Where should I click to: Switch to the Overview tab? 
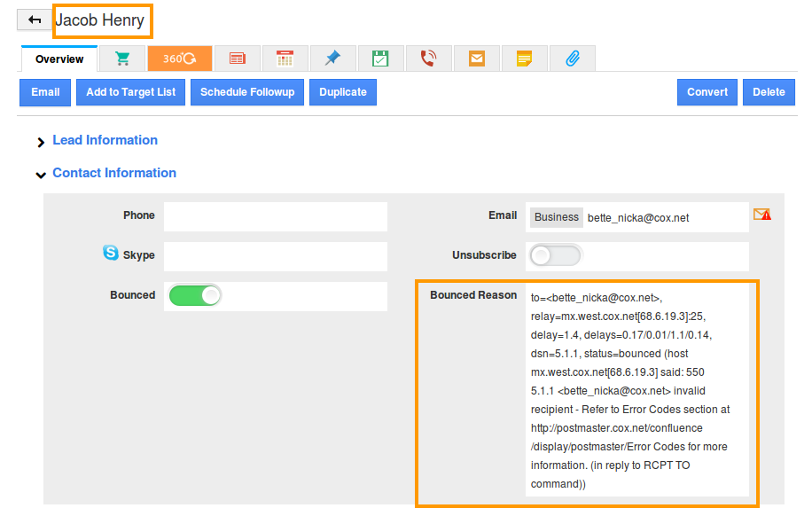pos(59,59)
